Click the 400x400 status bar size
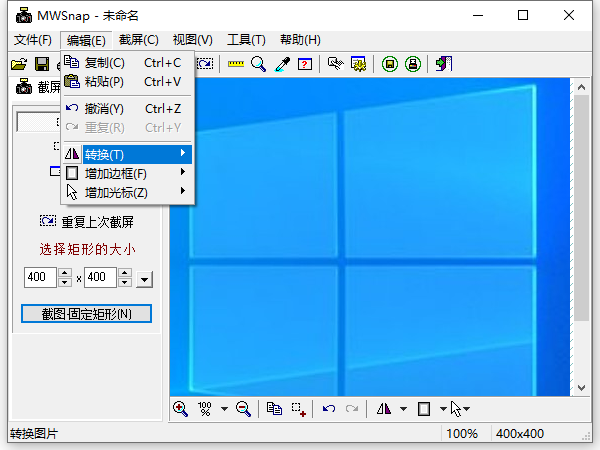 (x=520, y=434)
